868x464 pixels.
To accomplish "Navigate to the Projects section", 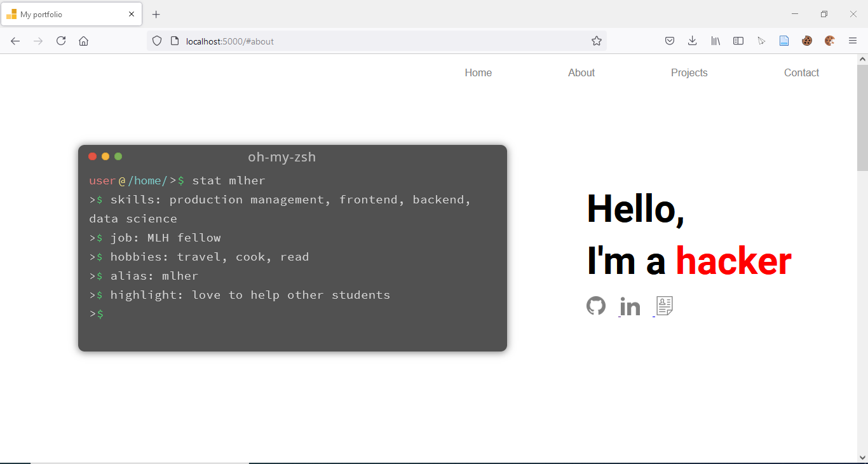I will (x=689, y=72).
